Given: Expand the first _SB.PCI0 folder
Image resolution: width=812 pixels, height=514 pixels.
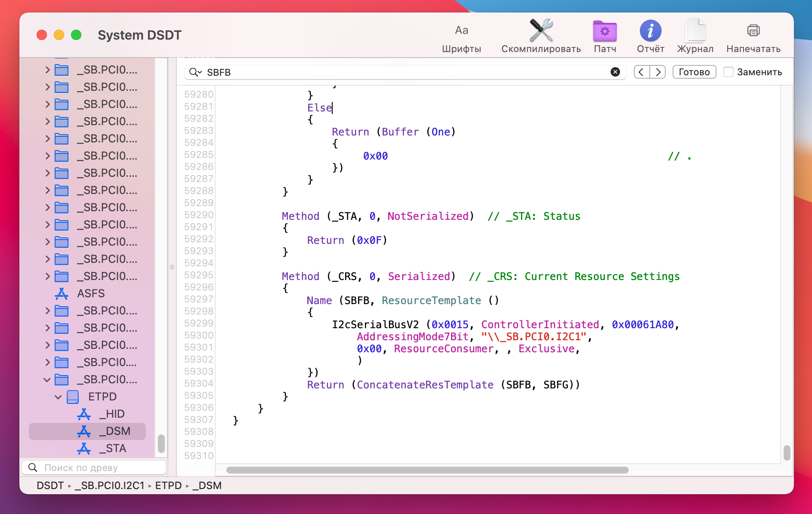Looking at the screenshot, I should coord(47,70).
